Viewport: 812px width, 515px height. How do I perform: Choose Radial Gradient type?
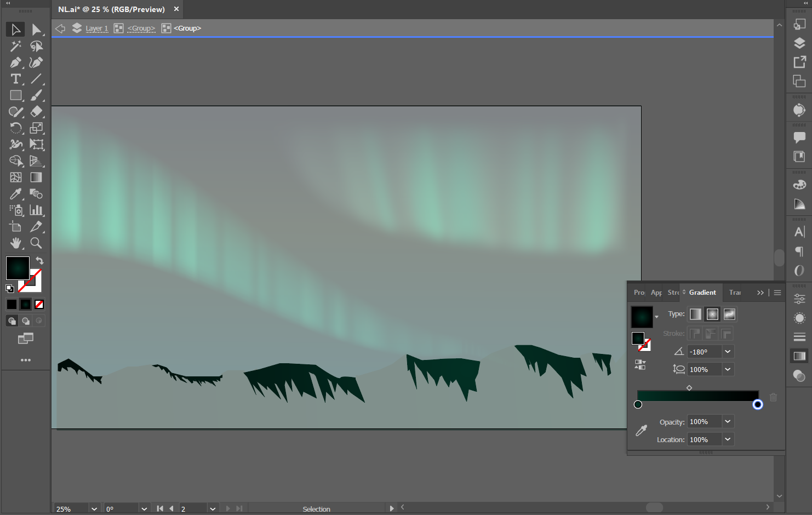[712, 314]
